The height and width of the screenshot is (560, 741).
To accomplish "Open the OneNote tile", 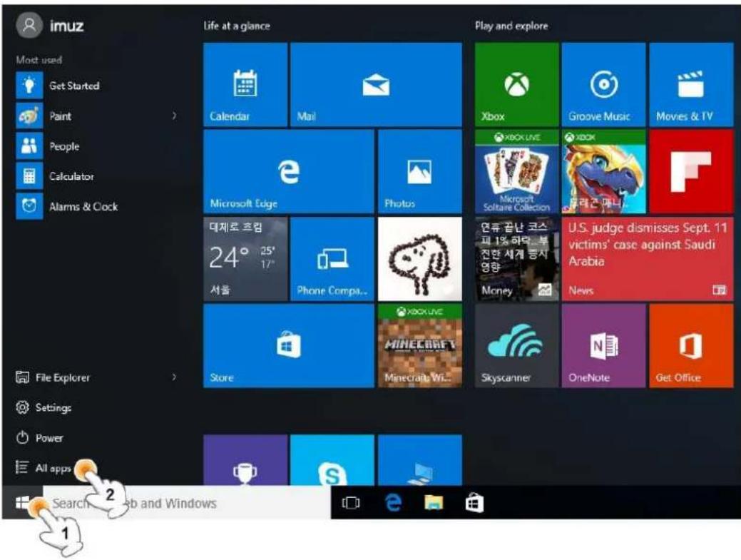I will [x=603, y=346].
